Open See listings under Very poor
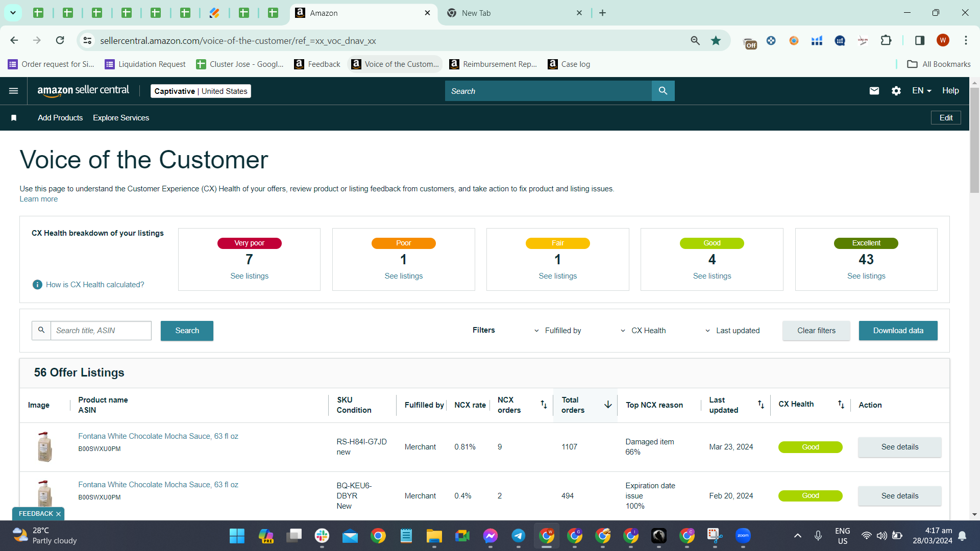The image size is (980, 551). tap(249, 276)
